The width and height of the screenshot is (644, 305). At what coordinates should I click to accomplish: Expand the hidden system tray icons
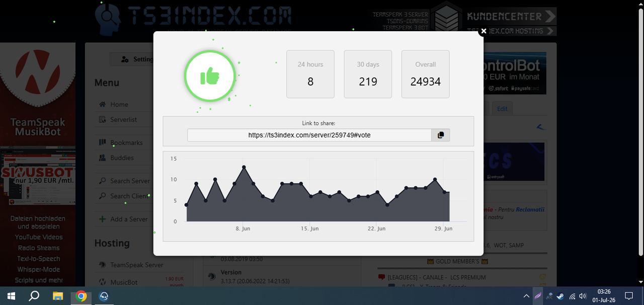[526, 296]
